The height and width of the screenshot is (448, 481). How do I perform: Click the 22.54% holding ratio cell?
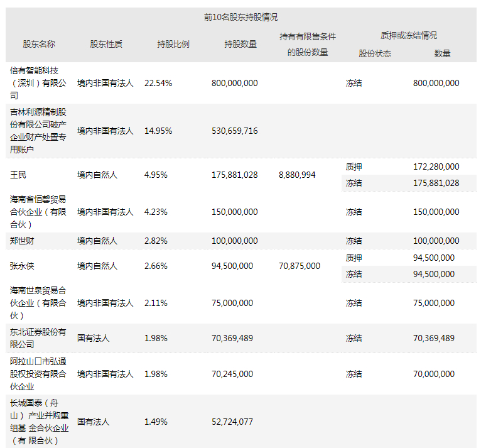coord(158,83)
